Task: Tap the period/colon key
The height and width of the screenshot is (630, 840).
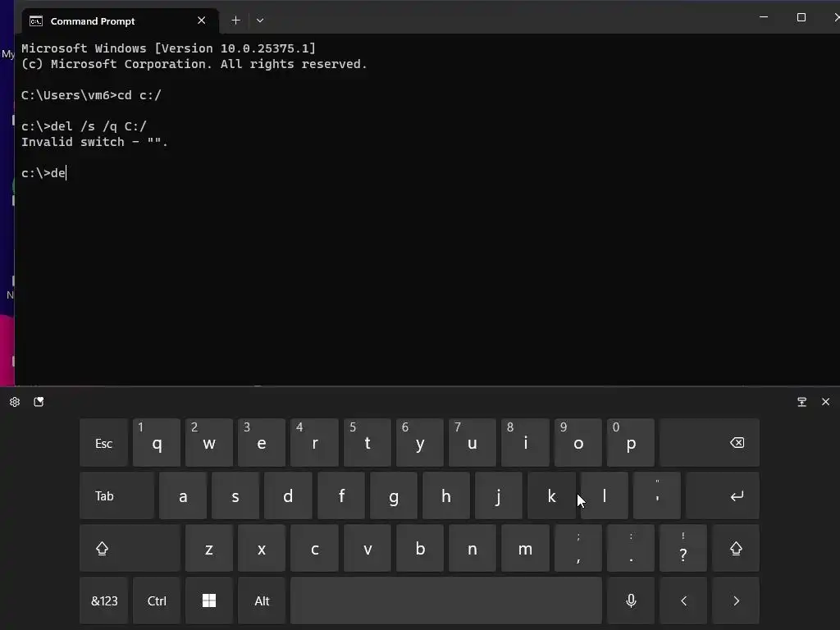Action: click(631, 549)
